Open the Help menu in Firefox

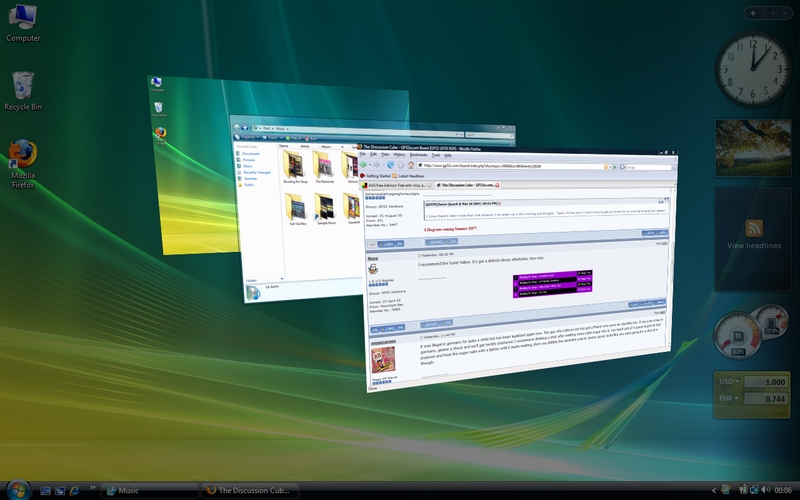[447, 155]
